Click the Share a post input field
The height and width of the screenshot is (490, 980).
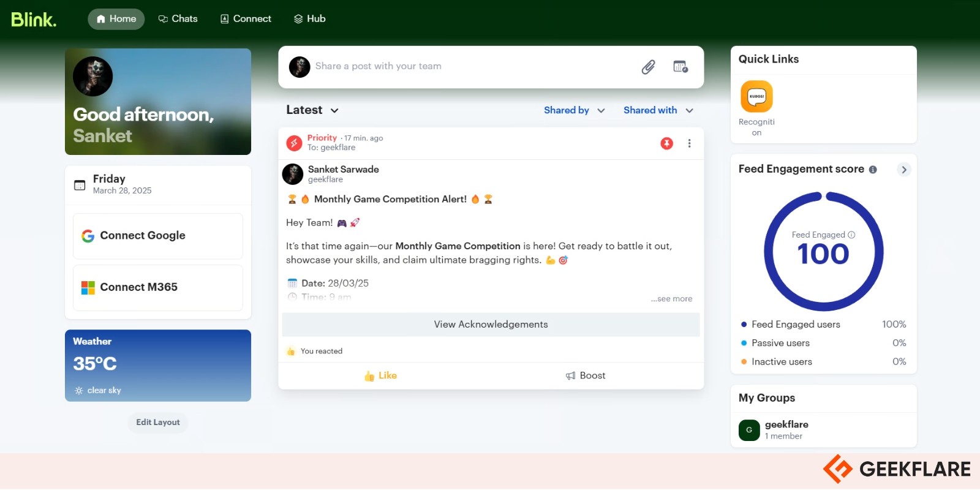(472, 66)
